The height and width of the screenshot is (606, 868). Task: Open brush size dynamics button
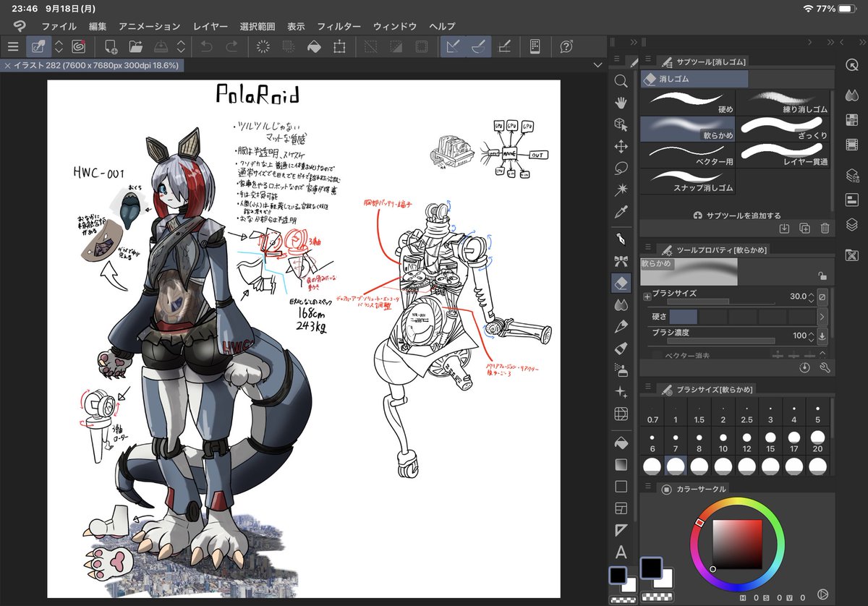pos(822,297)
